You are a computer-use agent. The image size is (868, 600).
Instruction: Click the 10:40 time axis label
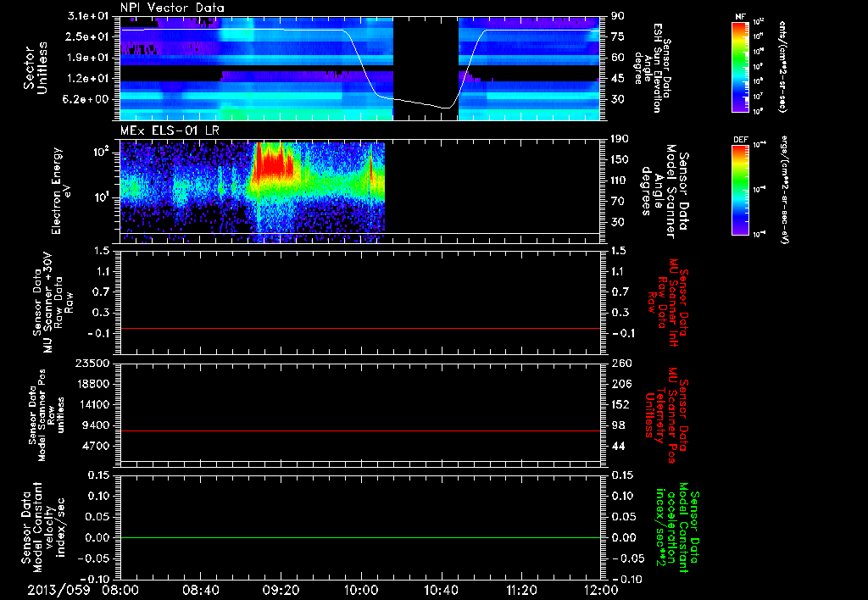pyautogui.click(x=441, y=590)
